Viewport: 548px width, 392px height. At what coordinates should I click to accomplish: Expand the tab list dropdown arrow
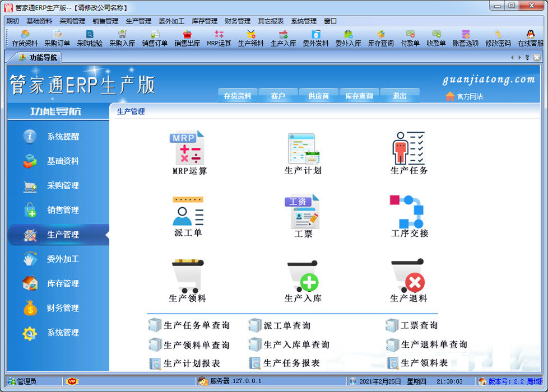click(528, 58)
